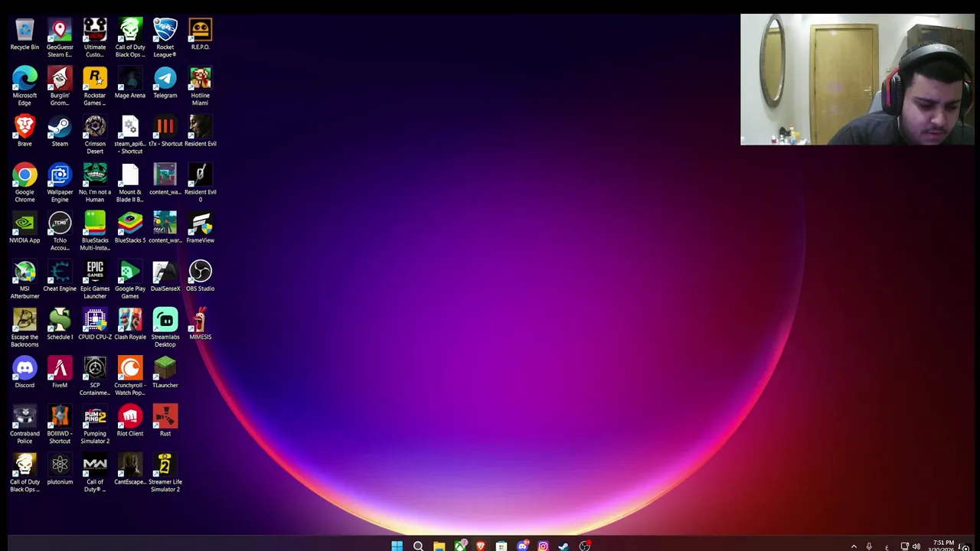Launch the NVIDIA App shortcut
Viewport: 980px width, 551px height.
(24, 228)
